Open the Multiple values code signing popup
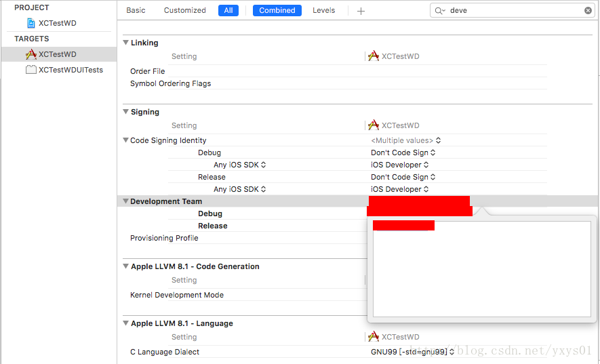 [x=405, y=140]
